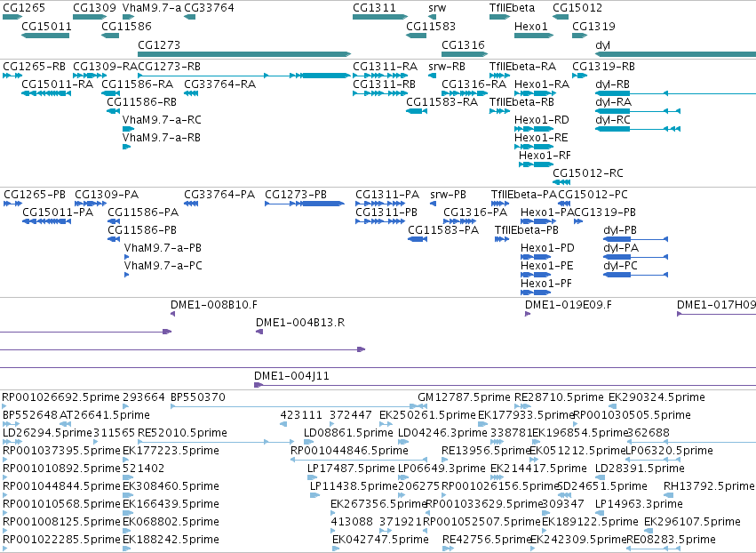Open transcript CG1273-RB label
The image size is (756, 553).
[169, 66]
